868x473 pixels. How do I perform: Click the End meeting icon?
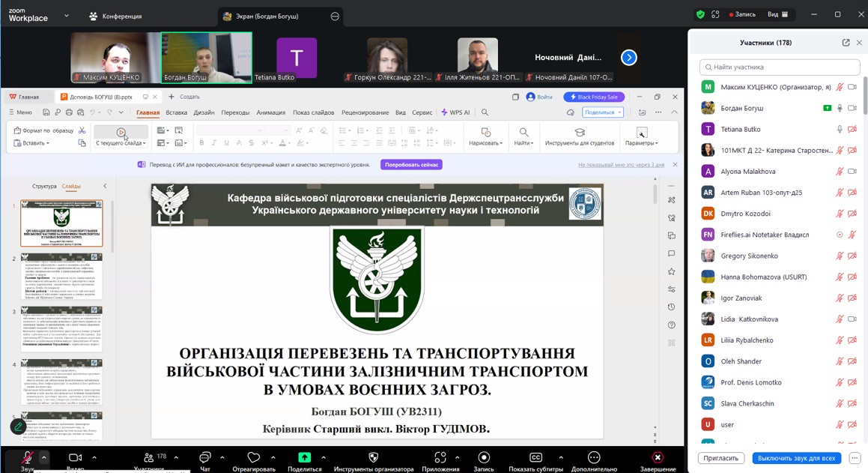[x=658, y=457]
